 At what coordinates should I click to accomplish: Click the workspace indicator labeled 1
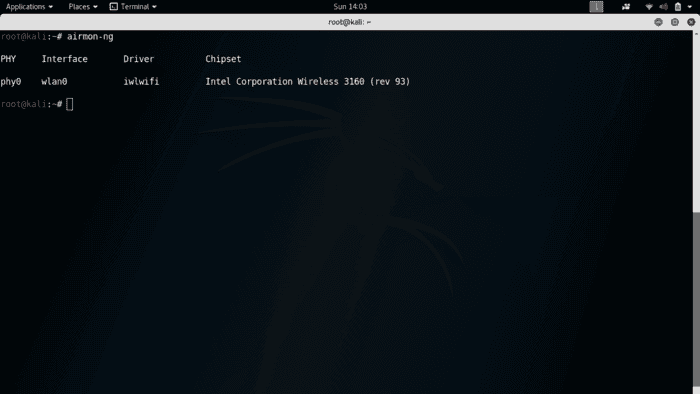pyautogui.click(x=596, y=7)
